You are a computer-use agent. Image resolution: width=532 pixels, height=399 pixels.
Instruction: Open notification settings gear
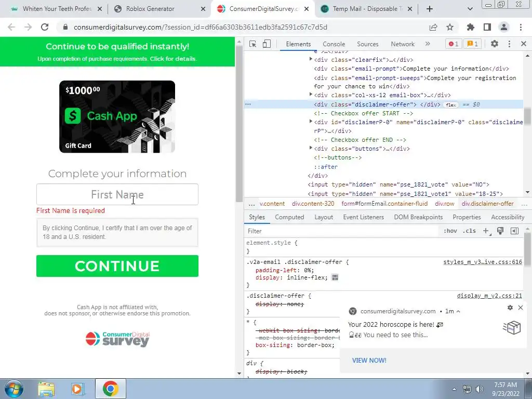pyautogui.click(x=510, y=308)
